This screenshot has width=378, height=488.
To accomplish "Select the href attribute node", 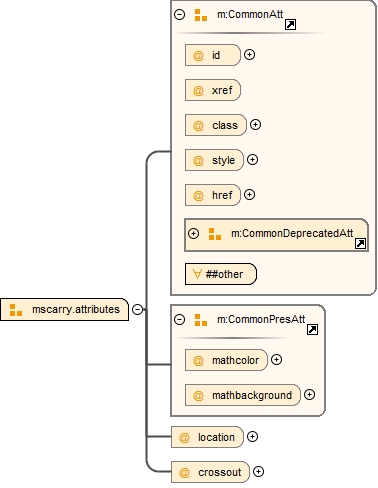I will (213, 195).
